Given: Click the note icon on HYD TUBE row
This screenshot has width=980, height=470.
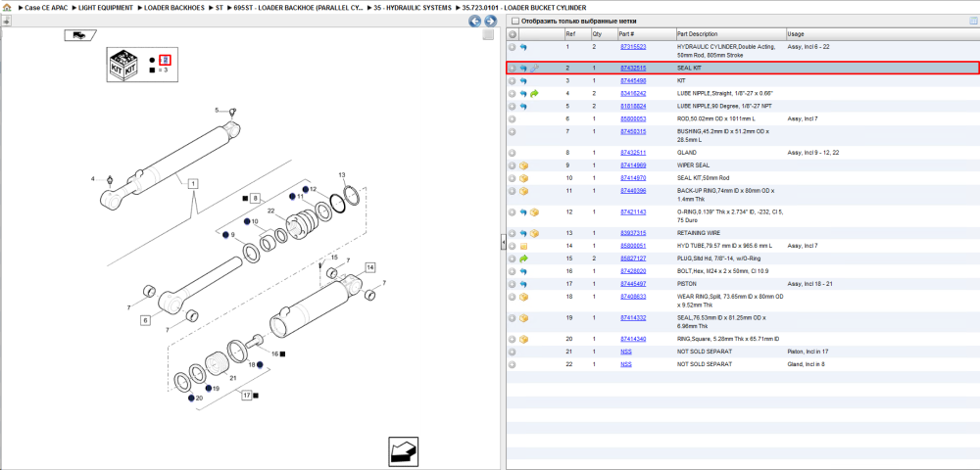Looking at the screenshot, I should pyautogui.click(x=523, y=246).
